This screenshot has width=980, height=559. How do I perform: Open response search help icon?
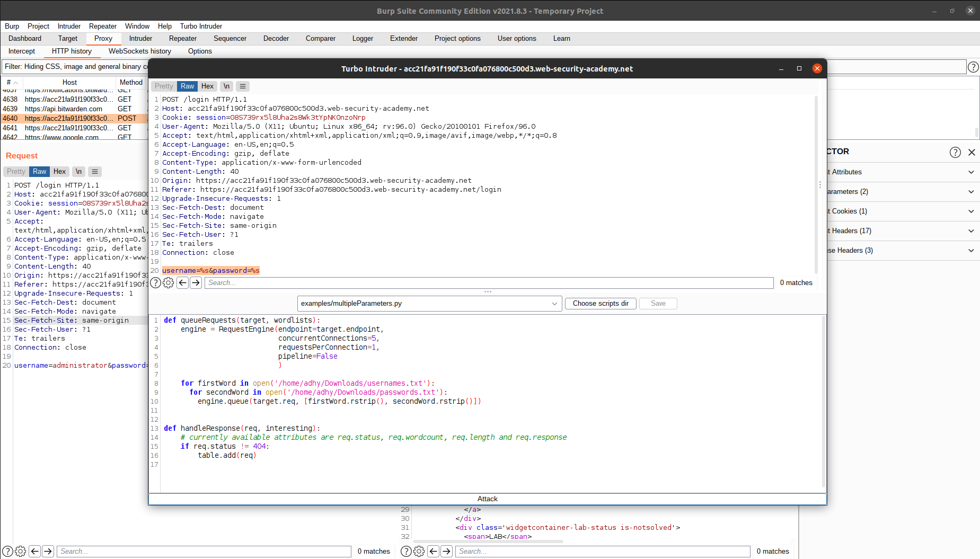(x=406, y=552)
